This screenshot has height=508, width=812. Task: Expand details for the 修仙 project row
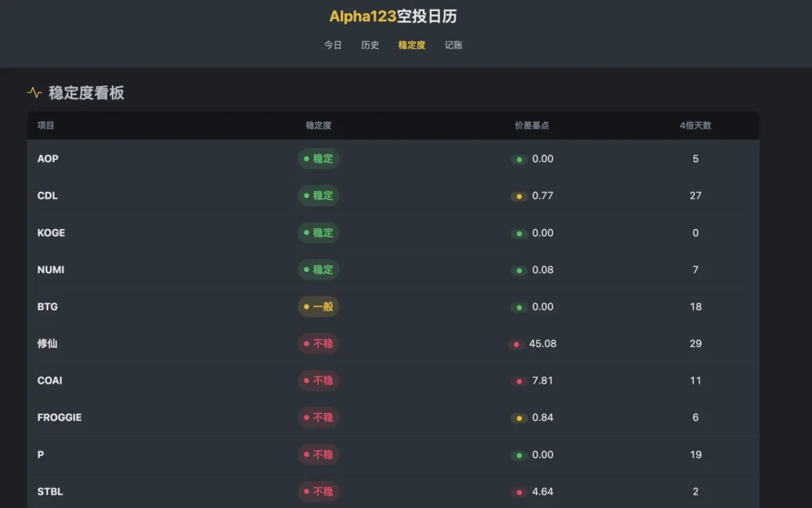[48, 343]
